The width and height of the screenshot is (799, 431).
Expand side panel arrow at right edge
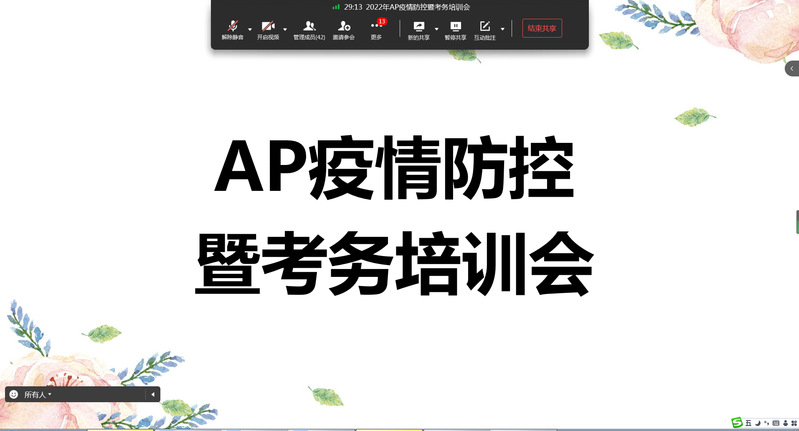coord(792,68)
